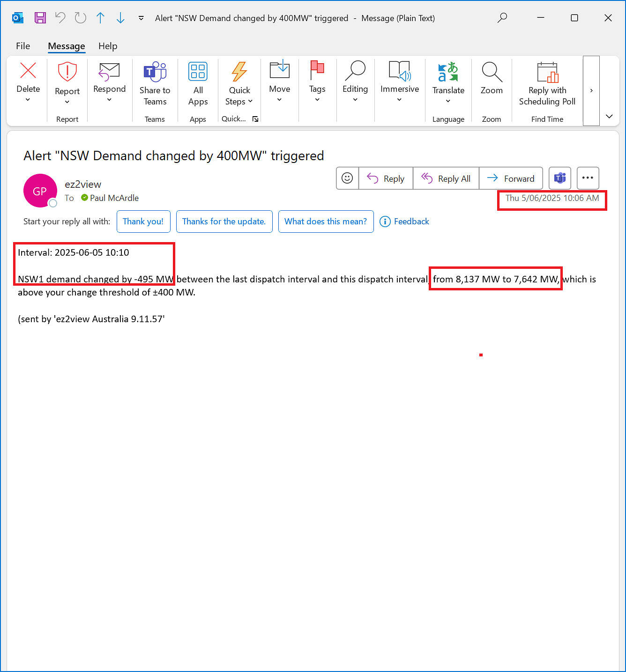Open the File tab
626x672 pixels.
tap(23, 46)
